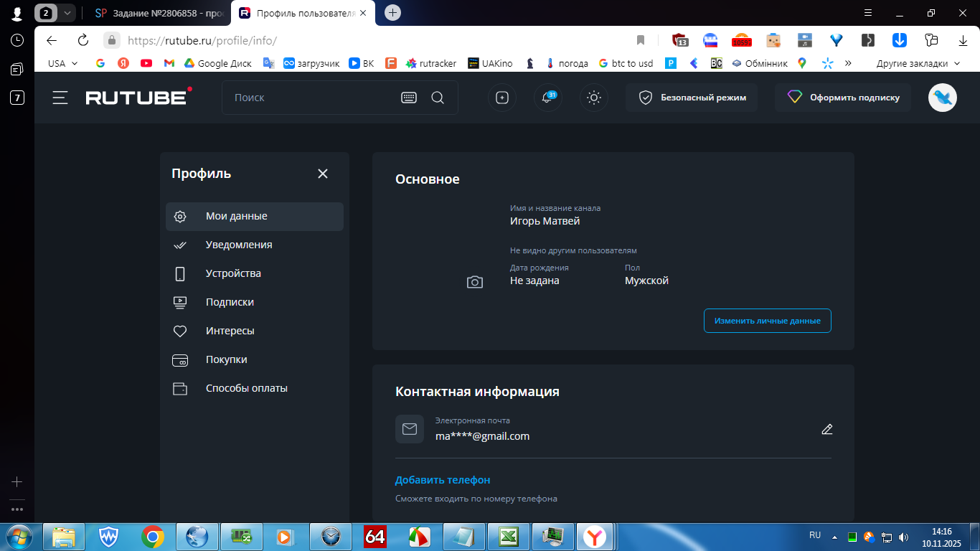Image resolution: width=980 pixels, height=551 pixels.
Task: Open browser main menu lines
Action: 868,13
